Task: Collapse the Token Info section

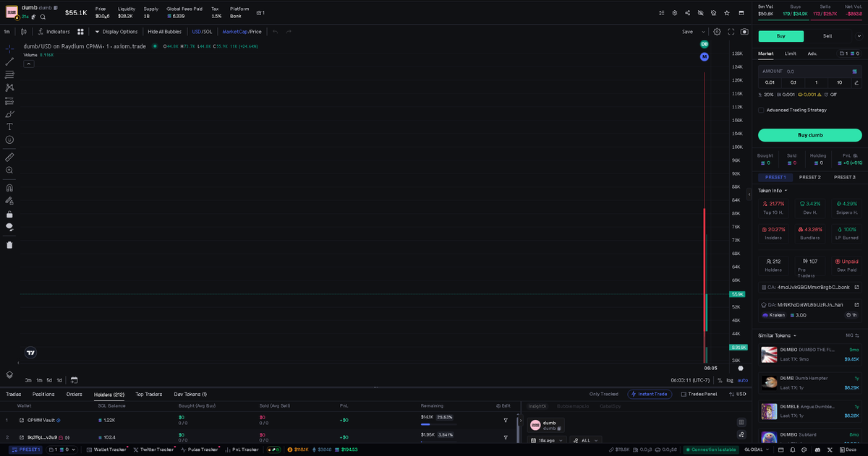Action: point(773,191)
